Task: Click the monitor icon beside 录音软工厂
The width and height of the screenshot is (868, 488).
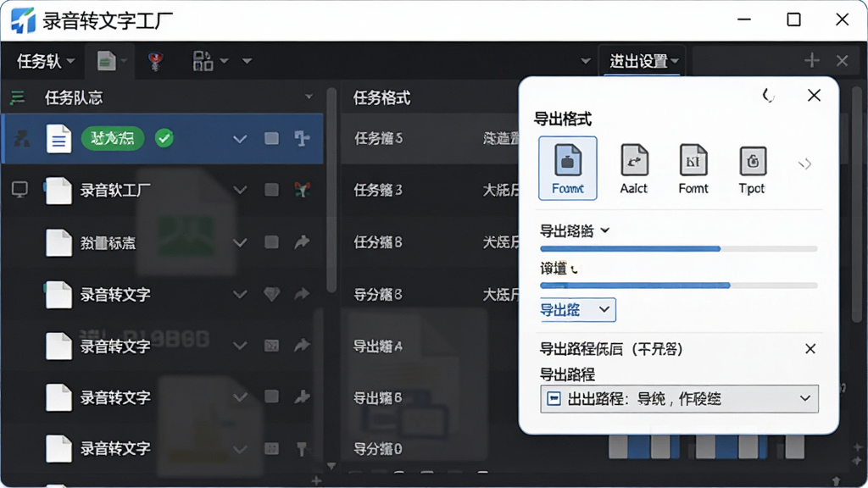Action: (20, 190)
